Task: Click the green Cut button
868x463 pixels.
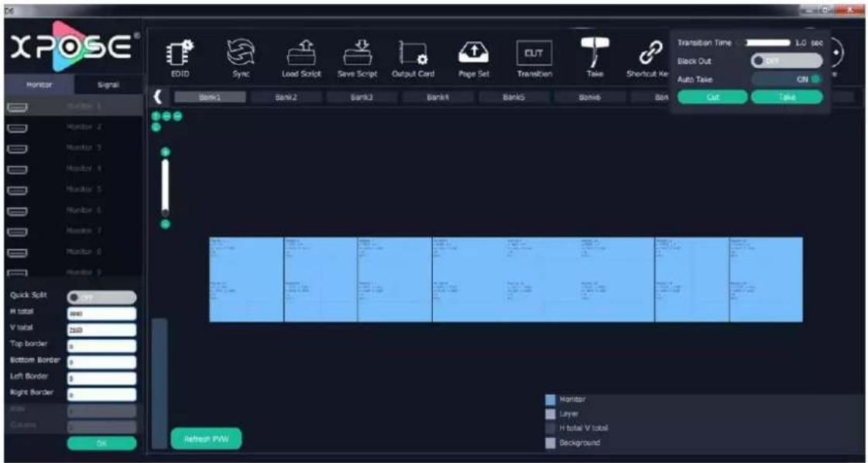Action: tap(712, 97)
